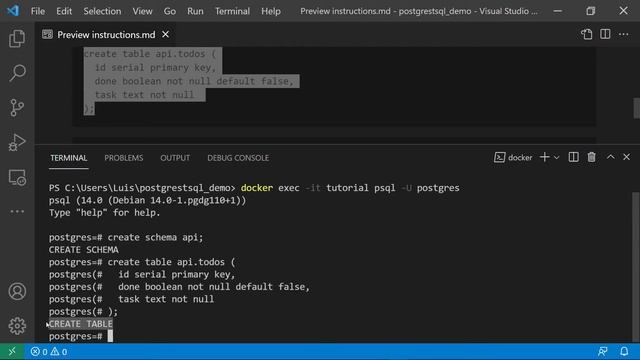Open the Selection menu
The image size is (640, 360).
(x=102, y=11)
